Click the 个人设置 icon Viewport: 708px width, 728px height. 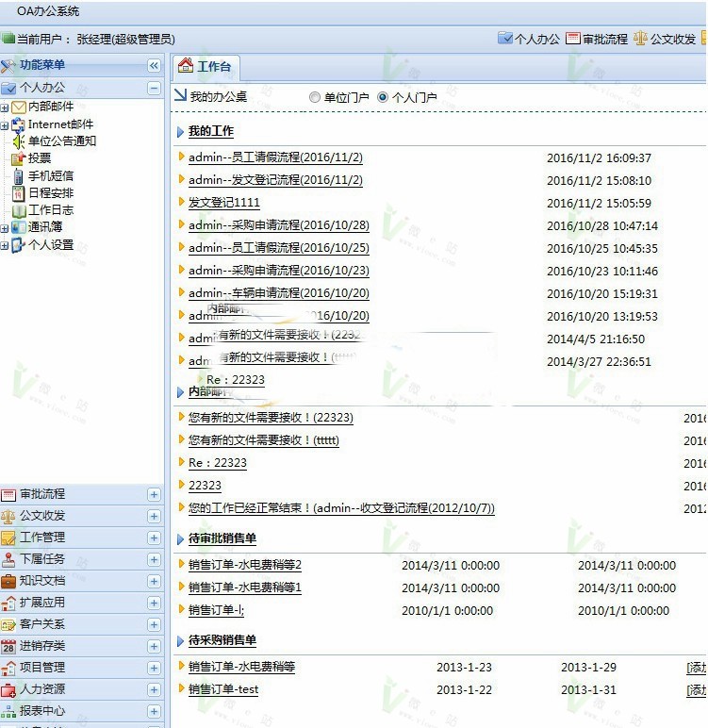(18, 244)
